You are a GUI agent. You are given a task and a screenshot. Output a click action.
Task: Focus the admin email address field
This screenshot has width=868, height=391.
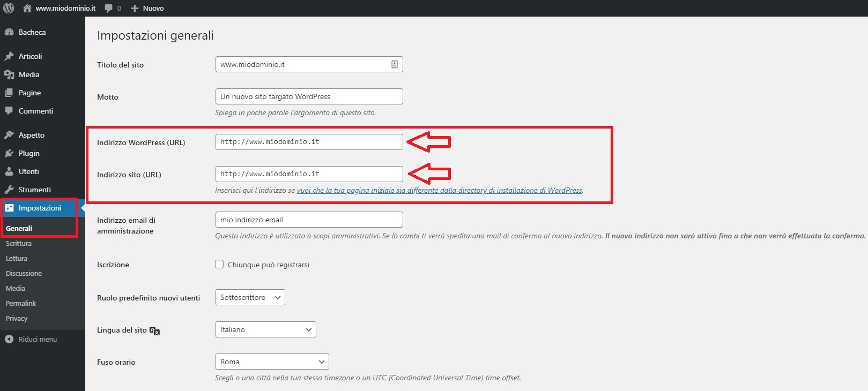pyautogui.click(x=309, y=220)
